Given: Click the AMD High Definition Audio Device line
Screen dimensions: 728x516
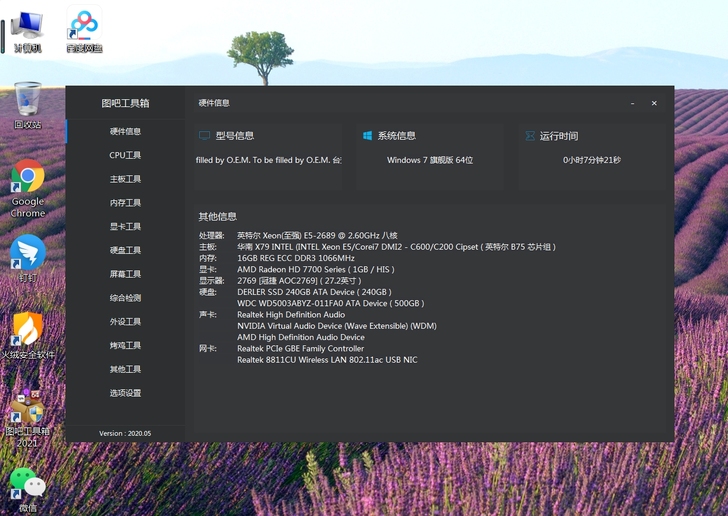Looking at the screenshot, I should coord(301,337).
